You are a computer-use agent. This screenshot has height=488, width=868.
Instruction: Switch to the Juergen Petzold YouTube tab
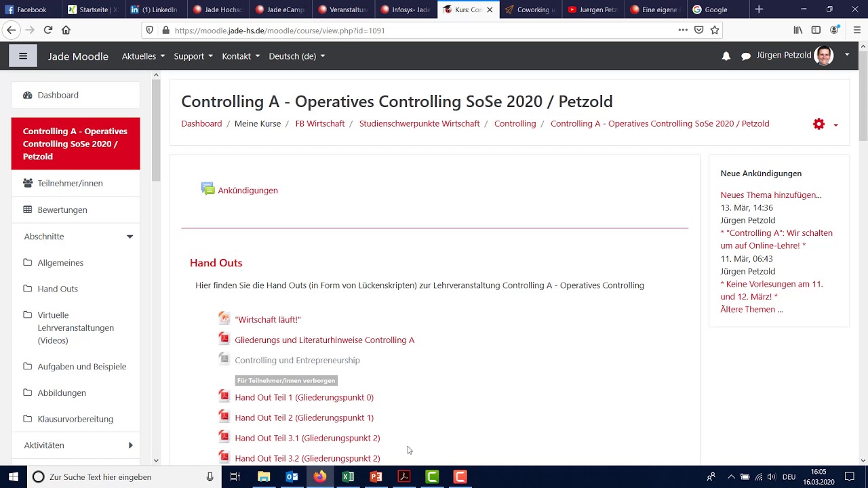(593, 9)
